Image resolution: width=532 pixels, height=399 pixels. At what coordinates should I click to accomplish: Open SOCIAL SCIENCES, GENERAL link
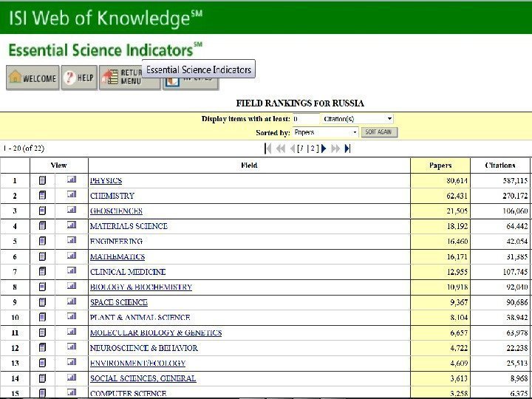point(143,378)
